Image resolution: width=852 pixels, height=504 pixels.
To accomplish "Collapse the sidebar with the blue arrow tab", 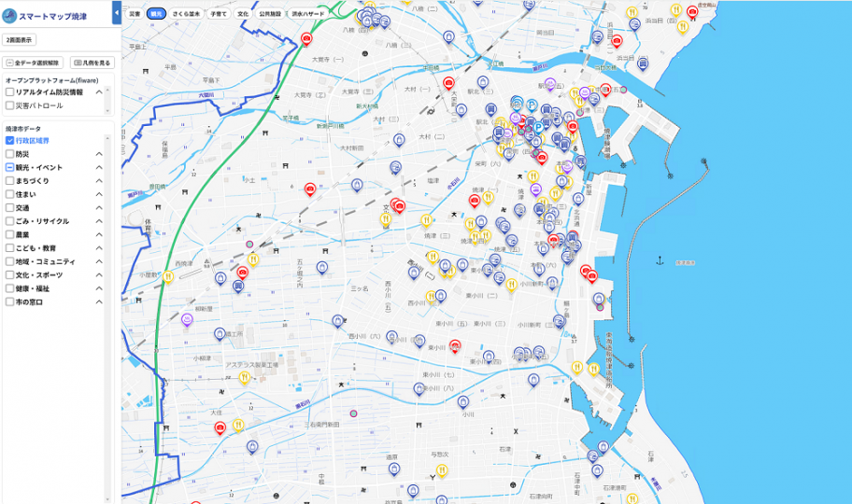I will pyautogui.click(x=116, y=12).
